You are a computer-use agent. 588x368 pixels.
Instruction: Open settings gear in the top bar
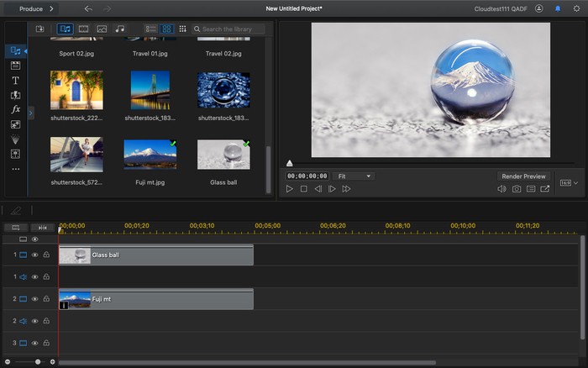click(575, 8)
